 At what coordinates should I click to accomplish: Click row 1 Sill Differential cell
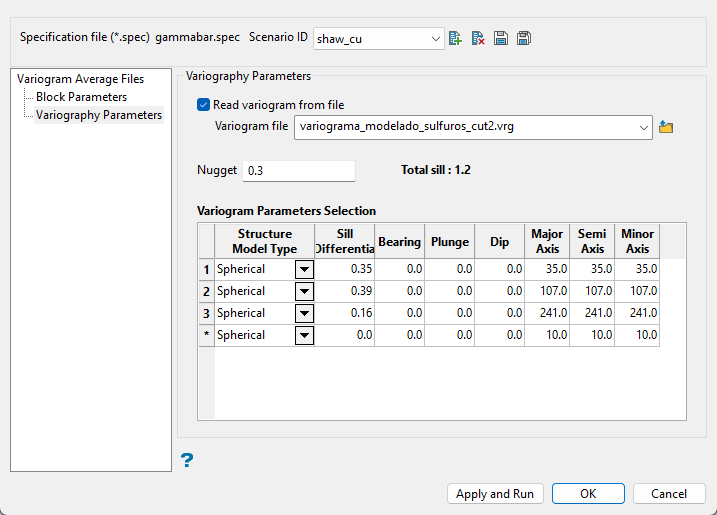point(345,269)
